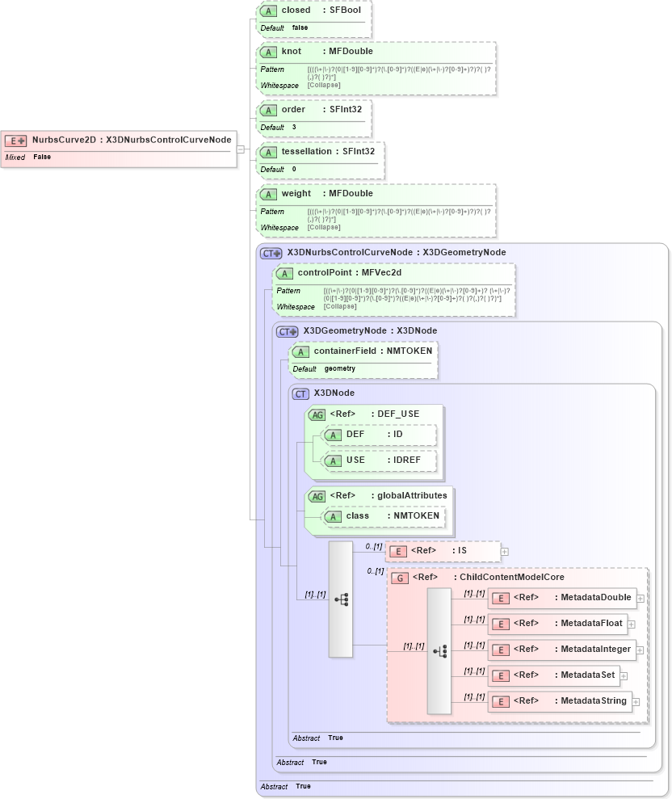Screen dimensions: 672x799
Task: Click attribute icon next to DEF
Action: pos(334,435)
